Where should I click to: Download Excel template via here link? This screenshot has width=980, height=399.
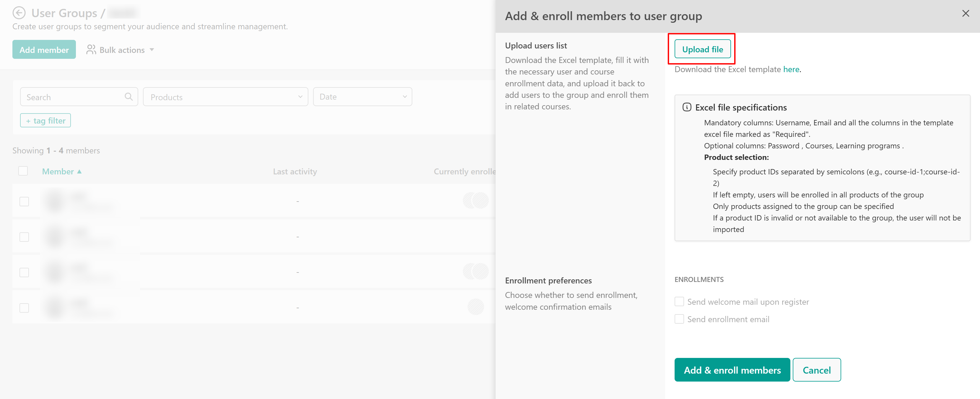point(791,69)
